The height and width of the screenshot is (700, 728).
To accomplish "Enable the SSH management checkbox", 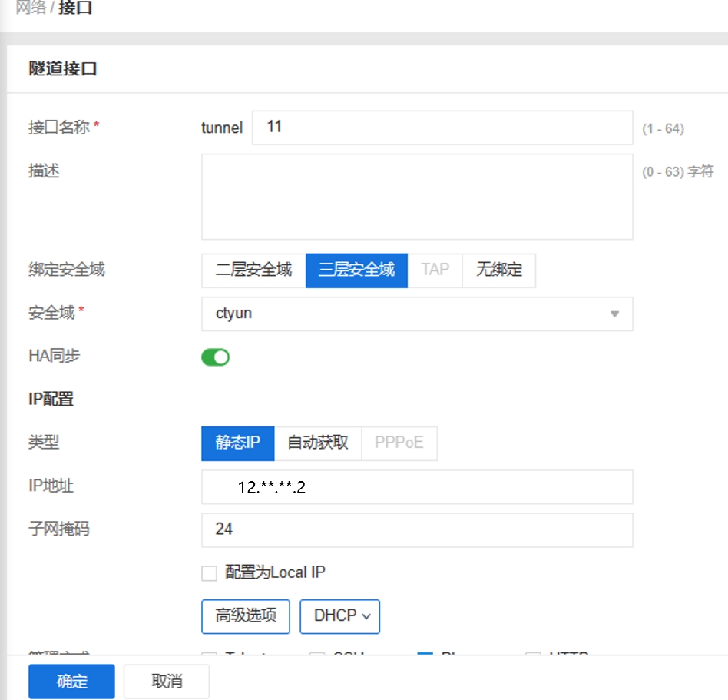I will (x=316, y=657).
